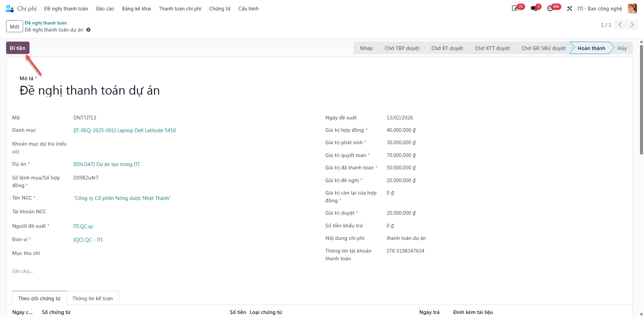Go to next record arrow
Image resolution: width=644 pixels, height=317 pixels.
[632, 25]
